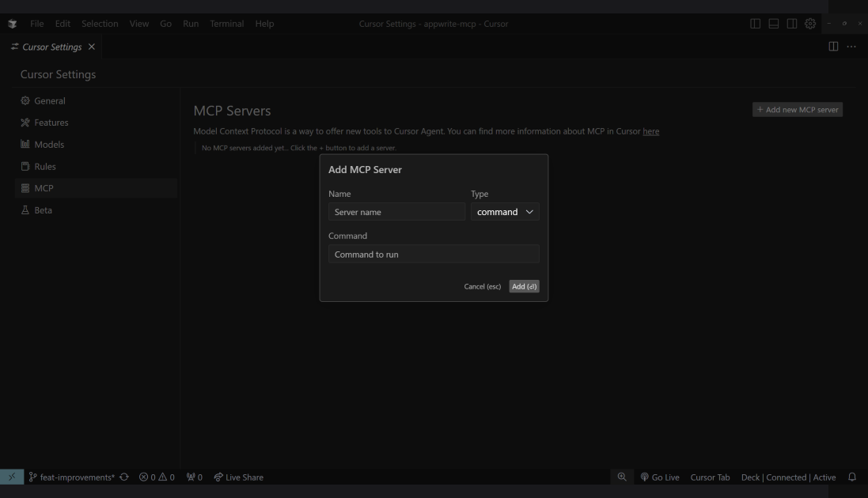
Task: Show errors and warnings problems indicator
Action: tap(157, 477)
